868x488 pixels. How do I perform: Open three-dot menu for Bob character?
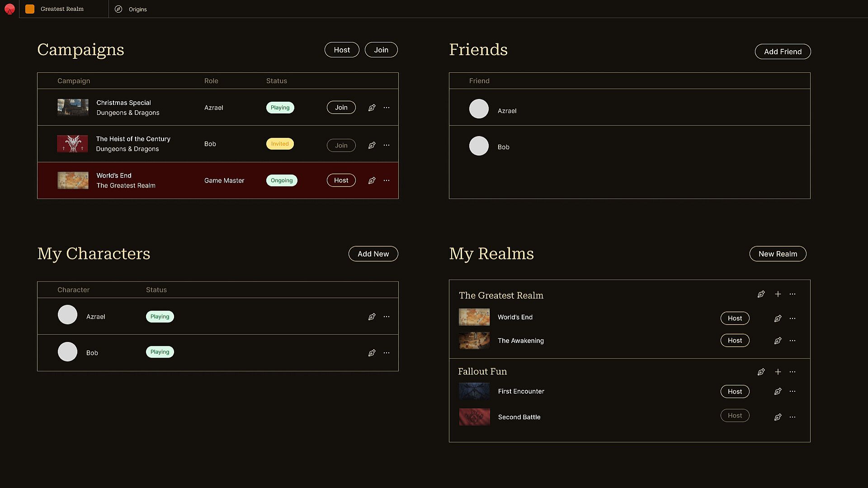click(386, 353)
